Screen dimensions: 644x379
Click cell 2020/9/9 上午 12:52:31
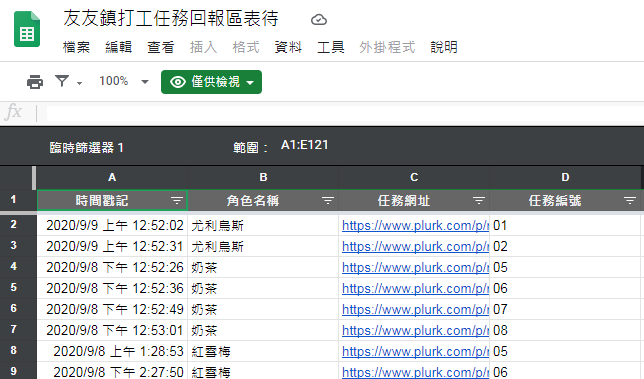coord(112,246)
